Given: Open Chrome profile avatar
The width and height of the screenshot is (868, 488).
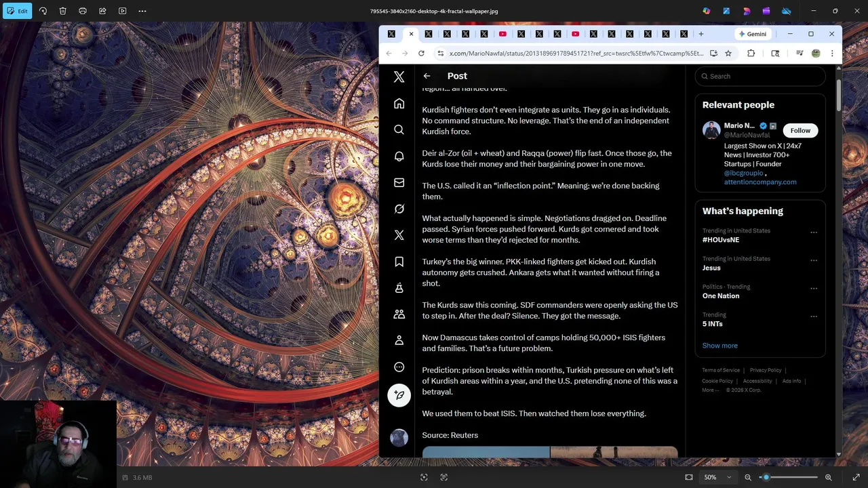Looking at the screenshot, I should pyautogui.click(x=816, y=53).
